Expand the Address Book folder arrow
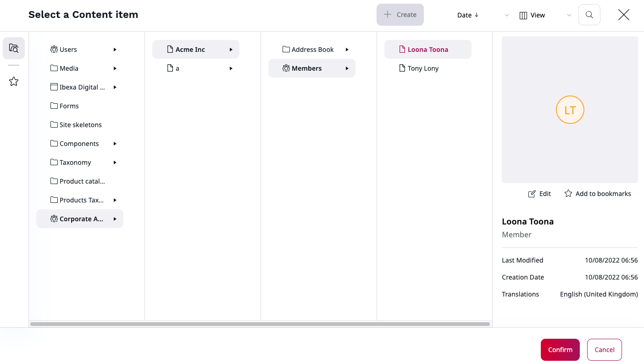The height and width of the screenshot is (364, 644). [347, 50]
